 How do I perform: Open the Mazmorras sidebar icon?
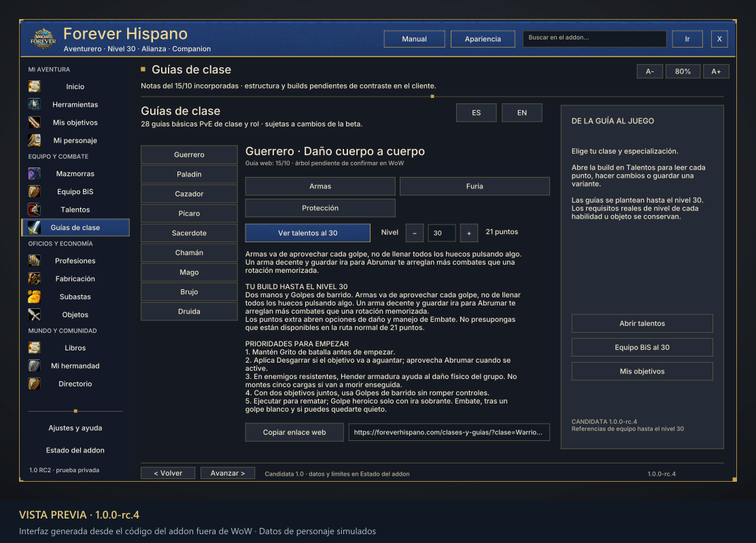[x=34, y=174]
